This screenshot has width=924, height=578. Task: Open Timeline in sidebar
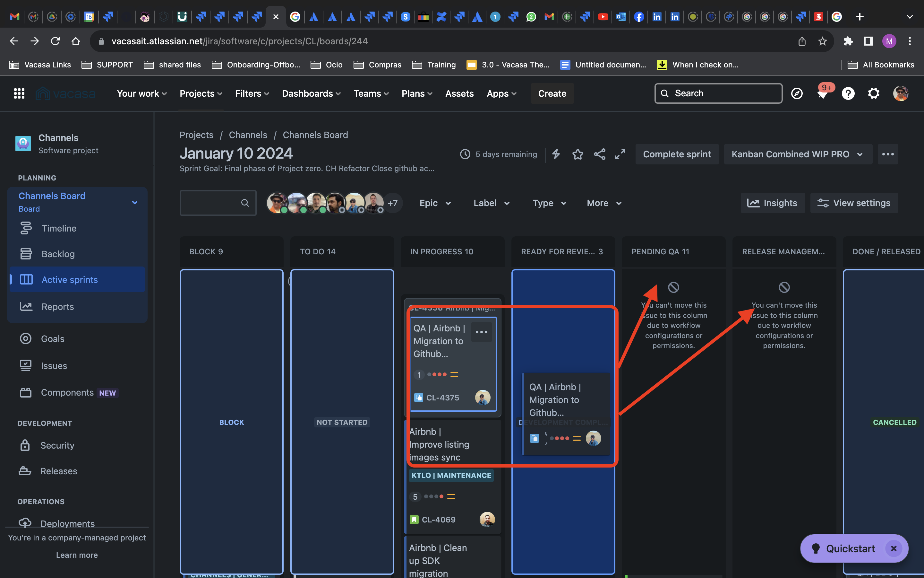pyautogui.click(x=77, y=228)
